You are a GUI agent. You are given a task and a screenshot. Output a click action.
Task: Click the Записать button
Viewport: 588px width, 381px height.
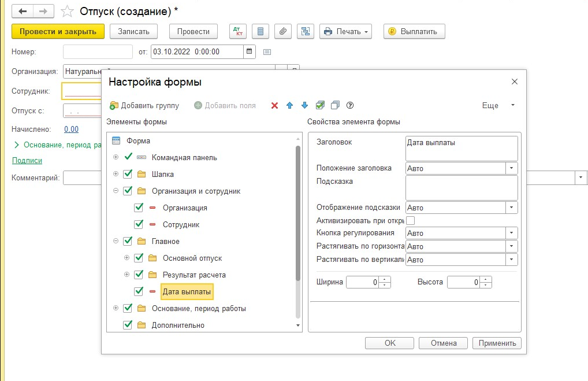pyautogui.click(x=133, y=32)
